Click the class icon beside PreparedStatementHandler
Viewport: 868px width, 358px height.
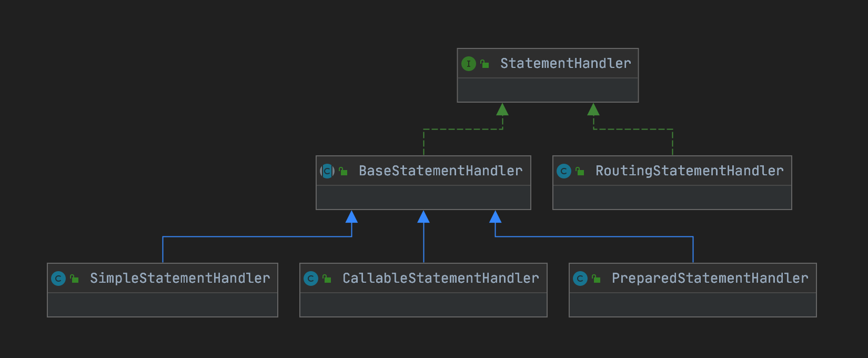[x=580, y=279]
